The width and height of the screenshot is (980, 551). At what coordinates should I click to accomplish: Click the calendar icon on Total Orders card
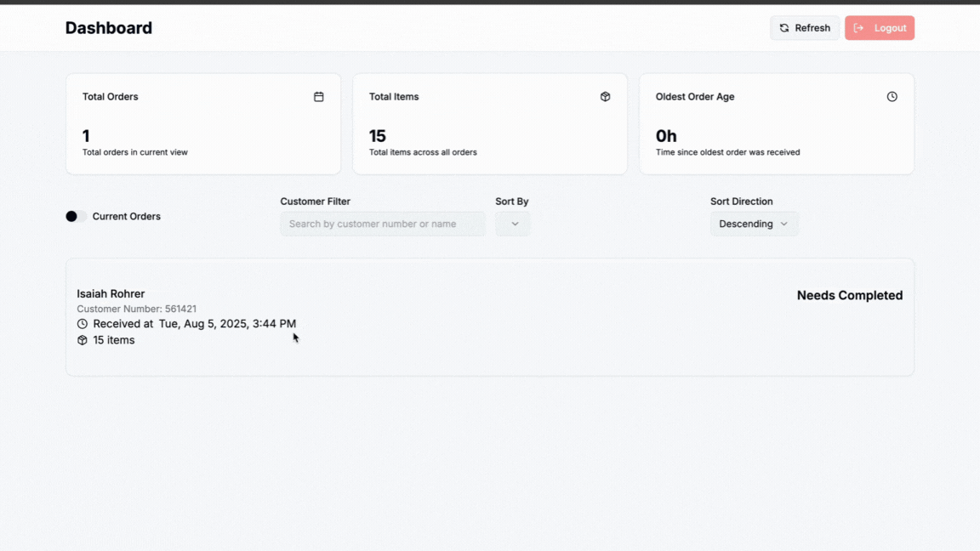pos(319,96)
